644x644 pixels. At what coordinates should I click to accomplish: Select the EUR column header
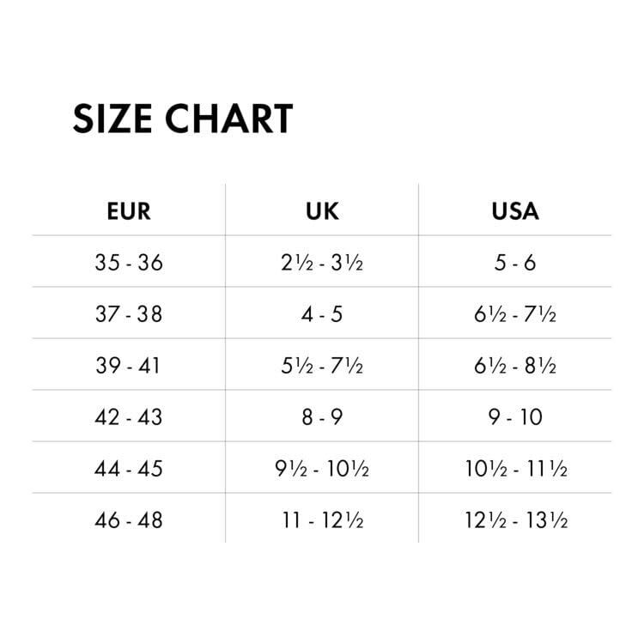(129, 210)
